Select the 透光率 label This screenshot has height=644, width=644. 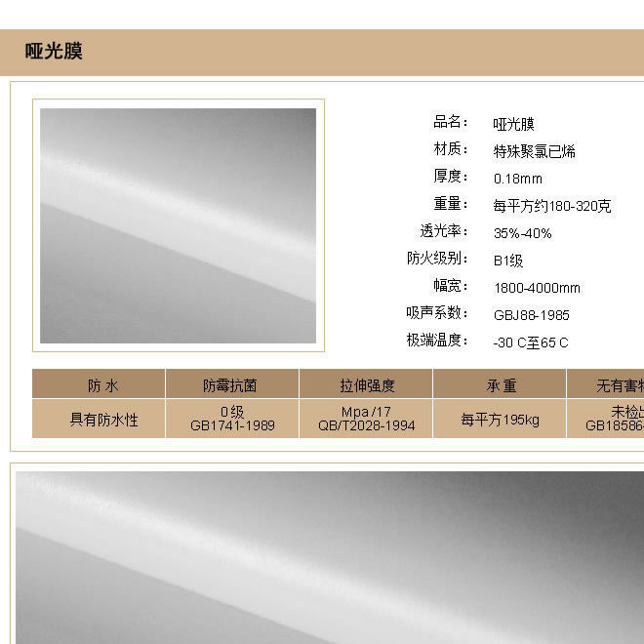tap(444, 231)
